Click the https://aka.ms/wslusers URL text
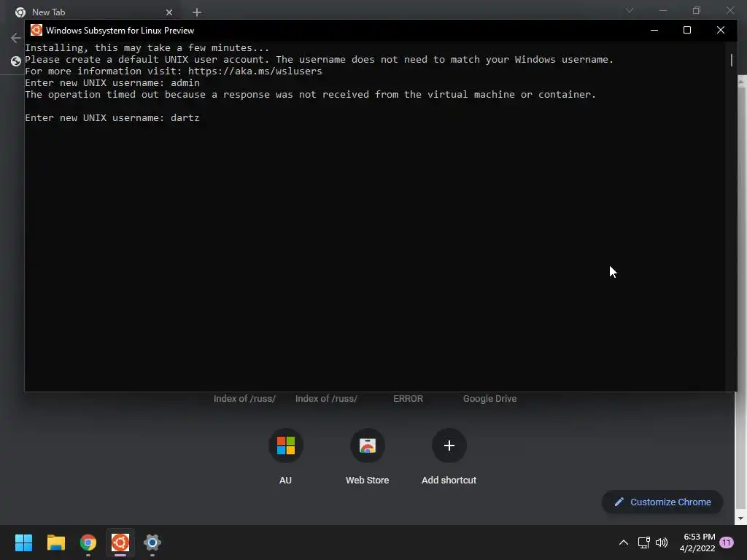Screen dimensions: 747x560 point(255,71)
